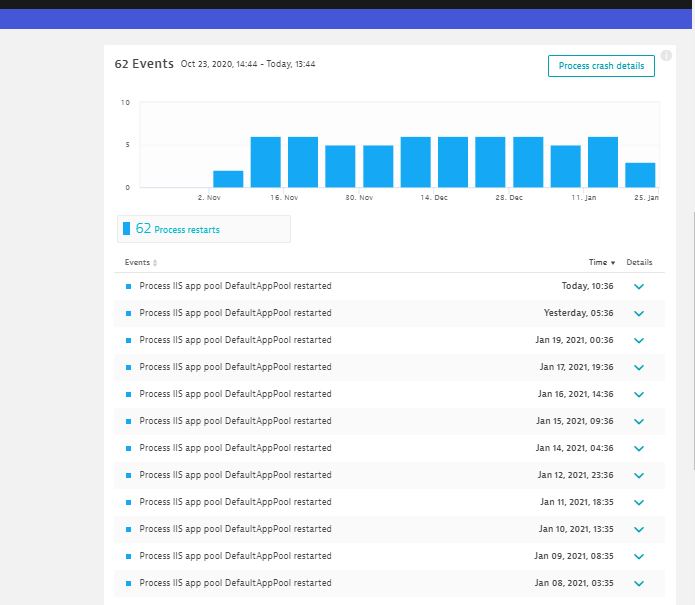Click the info icon in the top-right corner

tap(666, 55)
